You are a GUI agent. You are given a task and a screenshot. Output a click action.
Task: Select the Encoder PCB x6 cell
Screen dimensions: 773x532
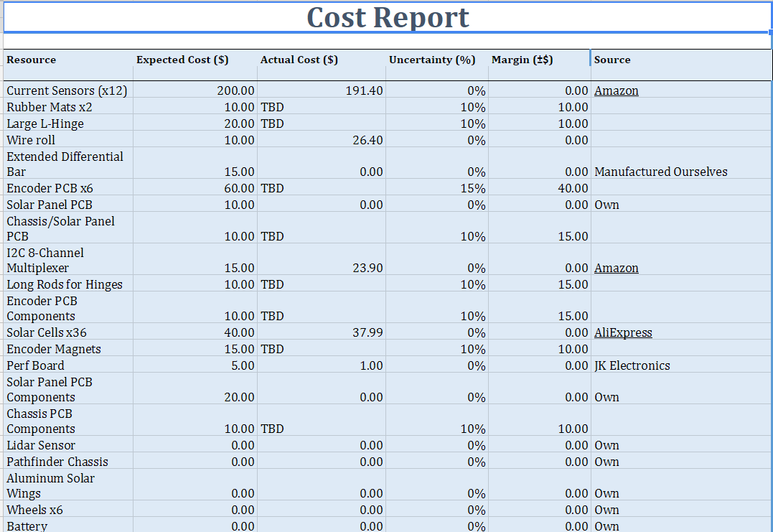(x=68, y=188)
